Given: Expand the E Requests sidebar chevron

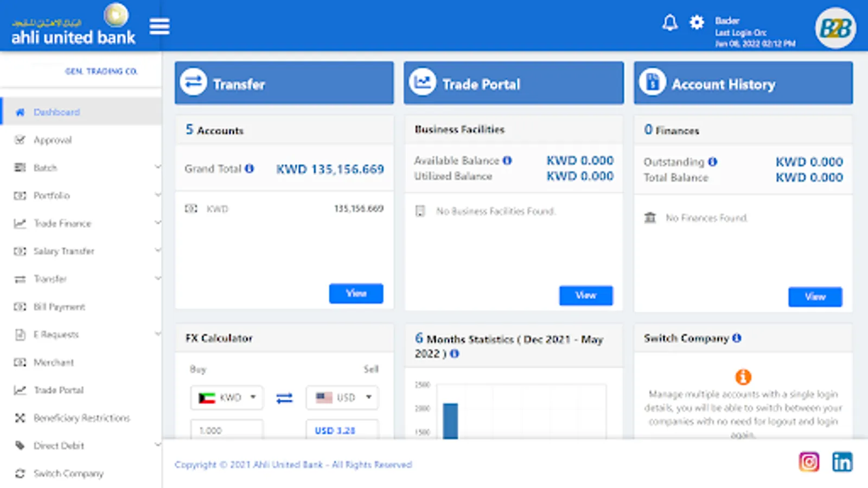Looking at the screenshot, I should coord(157,333).
